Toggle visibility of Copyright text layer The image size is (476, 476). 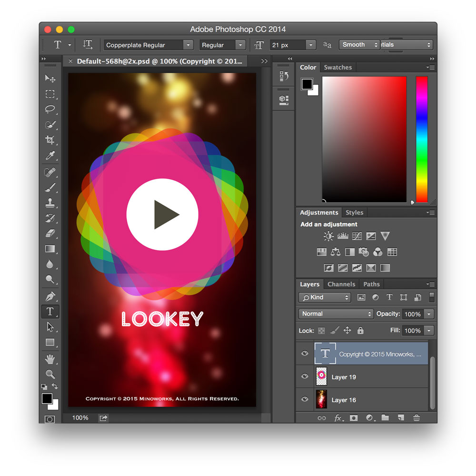click(305, 354)
